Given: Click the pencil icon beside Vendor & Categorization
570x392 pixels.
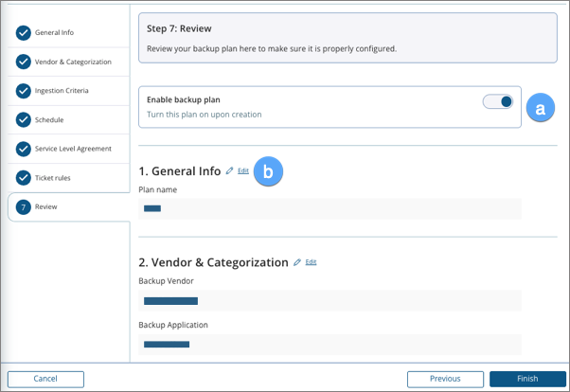Looking at the screenshot, I should [297, 262].
